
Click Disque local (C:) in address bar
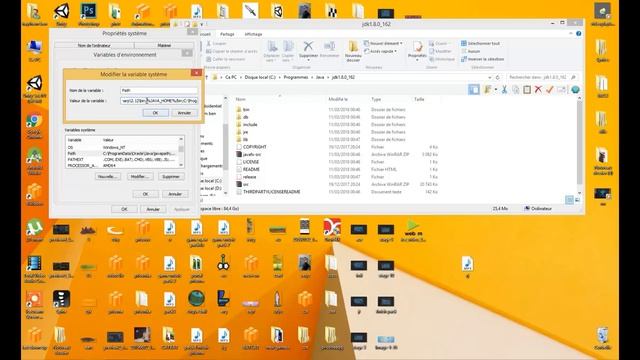coord(260,77)
